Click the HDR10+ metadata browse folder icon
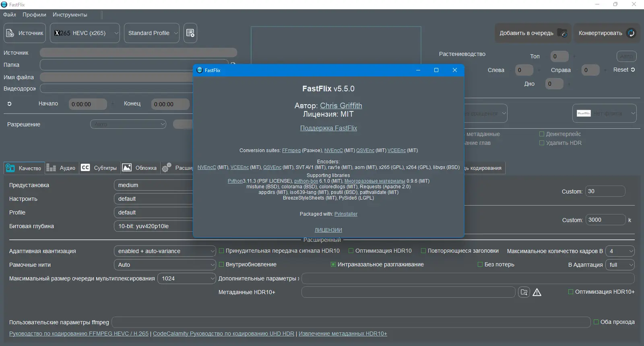The image size is (644, 346). point(524,292)
